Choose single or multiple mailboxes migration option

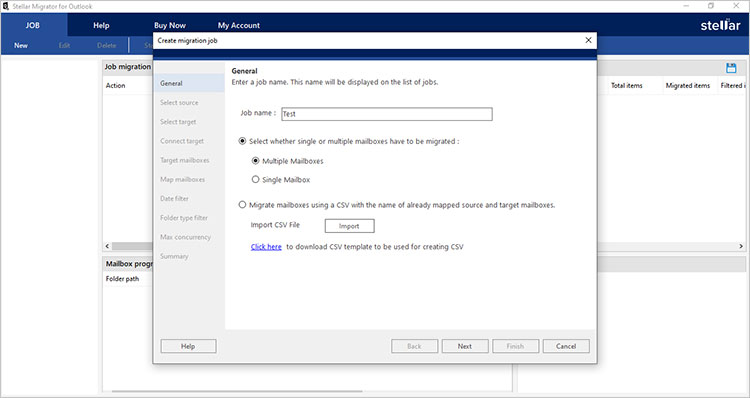click(x=243, y=141)
